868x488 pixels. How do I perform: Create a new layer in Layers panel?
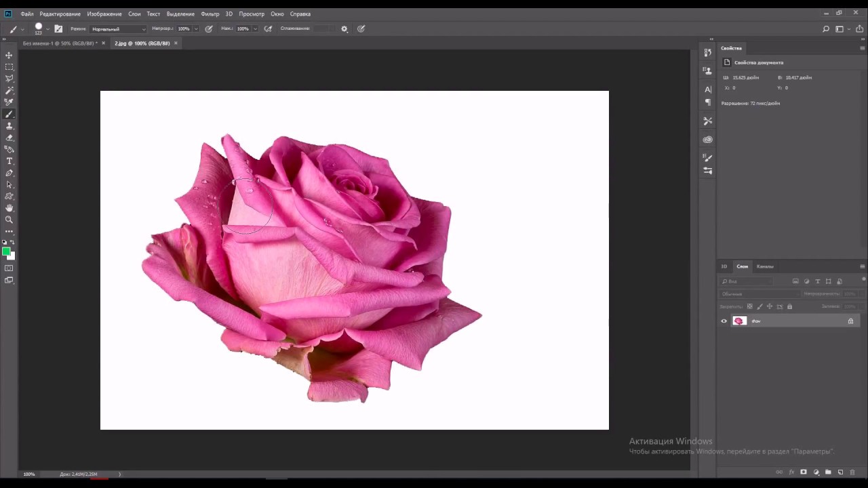(840, 472)
